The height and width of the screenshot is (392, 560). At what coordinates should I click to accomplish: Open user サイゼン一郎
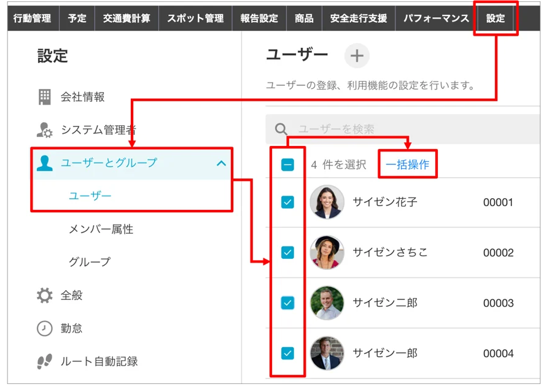[x=385, y=353]
